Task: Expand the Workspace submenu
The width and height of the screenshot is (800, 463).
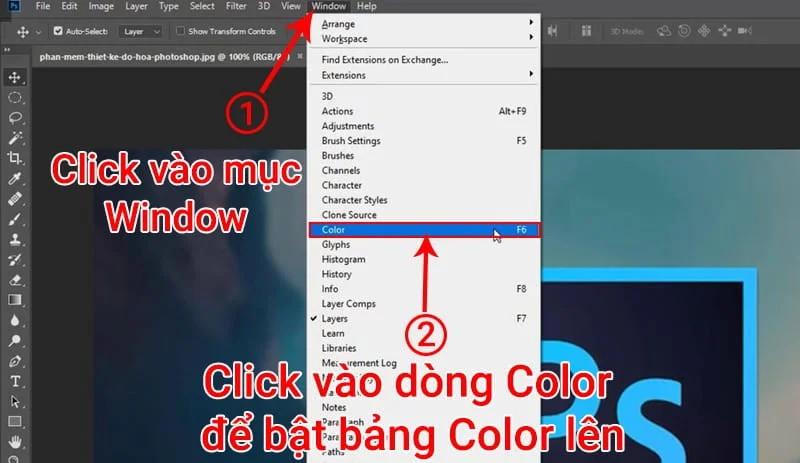Action: [424, 38]
